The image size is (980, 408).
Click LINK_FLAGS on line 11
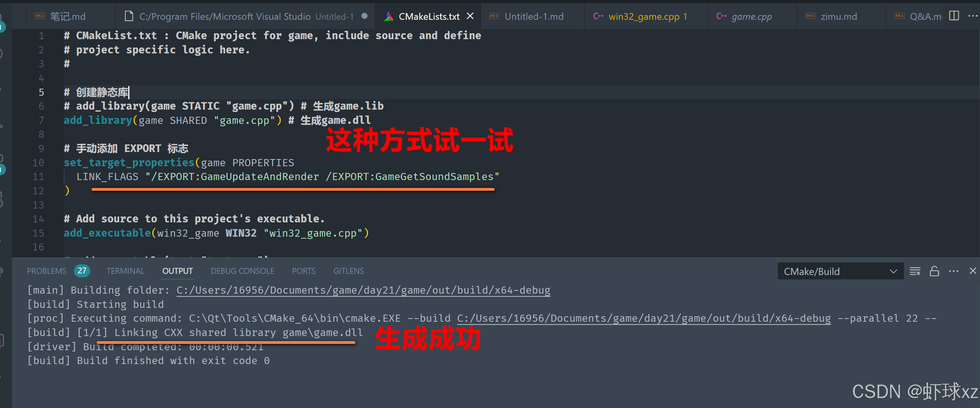point(107,177)
